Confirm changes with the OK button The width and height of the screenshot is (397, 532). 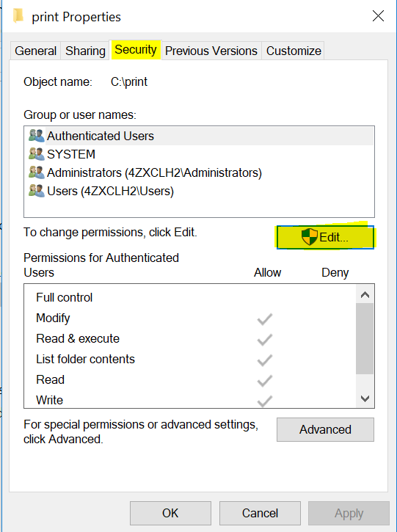point(170,513)
